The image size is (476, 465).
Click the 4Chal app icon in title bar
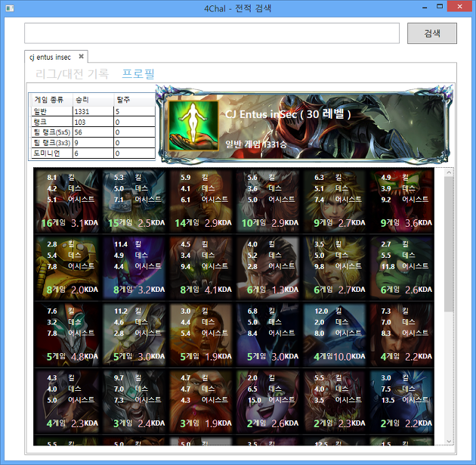pos(10,8)
